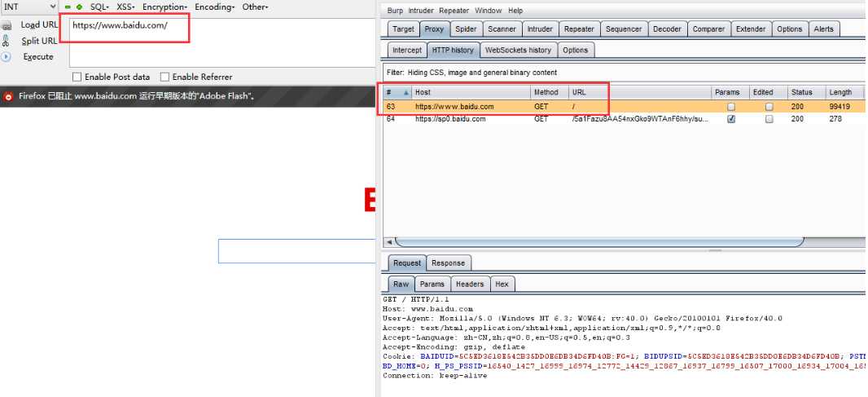Switch to the Spider tab
The width and height of the screenshot is (868, 397).
(x=466, y=29)
